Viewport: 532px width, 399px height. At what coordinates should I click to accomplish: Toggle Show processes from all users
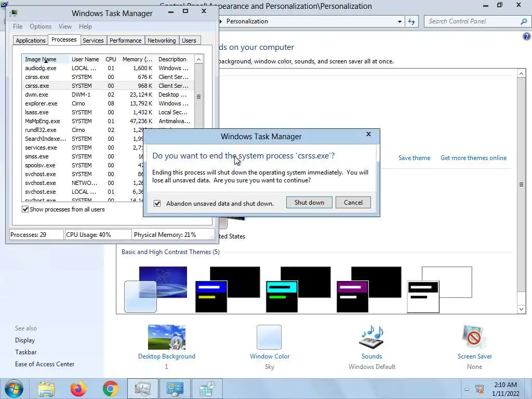click(x=25, y=209)
